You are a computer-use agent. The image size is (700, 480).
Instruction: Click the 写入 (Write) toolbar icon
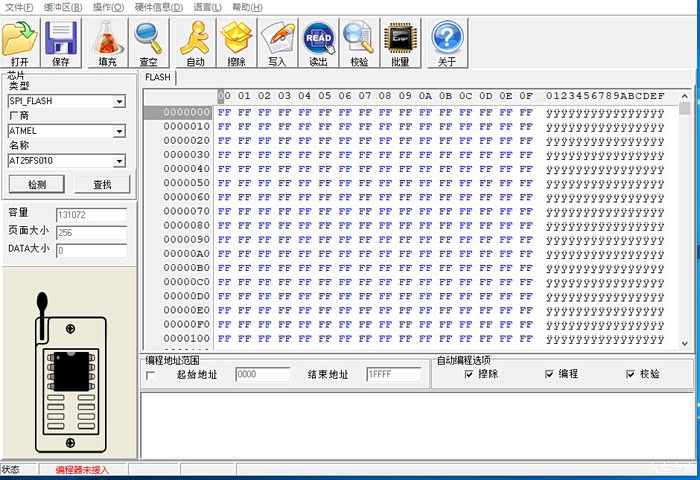pyautogui.click(x=277, y=40)
